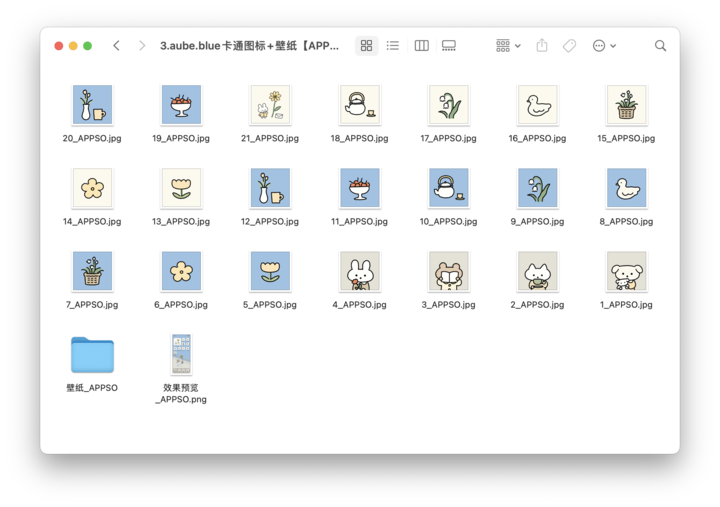Go back with the left chevron
This screenshot has width=720, height=507.
click(117, 46)
